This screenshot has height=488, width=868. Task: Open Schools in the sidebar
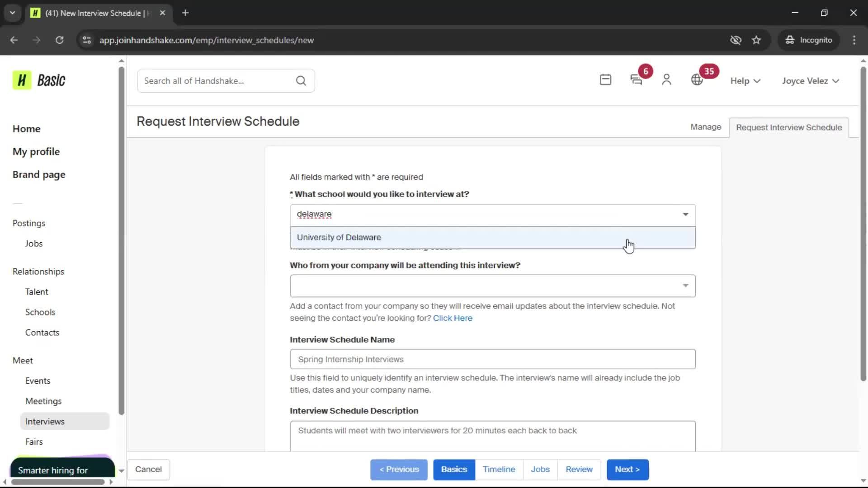click(40, 312)
